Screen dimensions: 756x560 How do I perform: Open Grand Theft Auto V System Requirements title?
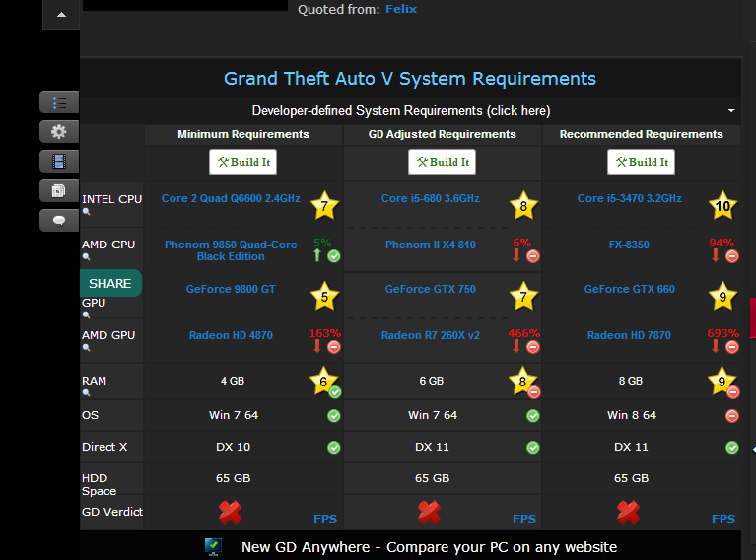pos(410,79)
